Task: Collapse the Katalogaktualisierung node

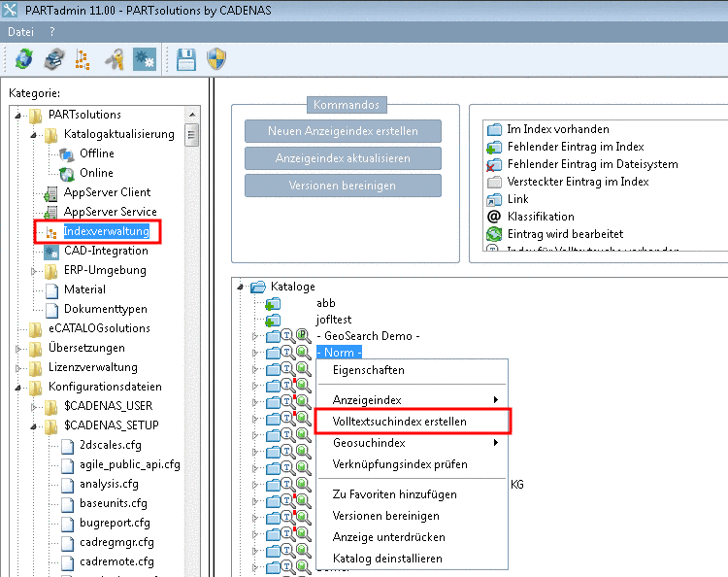Action: click(33, 135)
